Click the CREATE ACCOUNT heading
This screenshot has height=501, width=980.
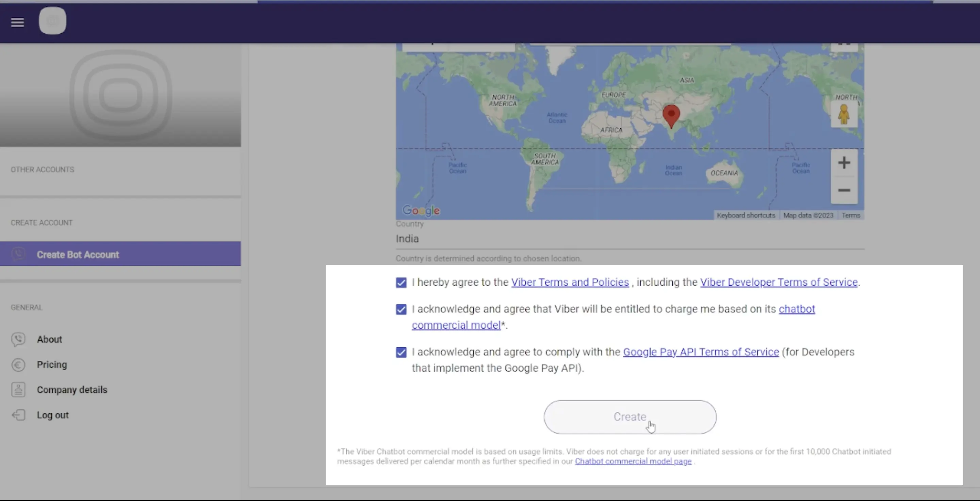click(x=42, y=223)
